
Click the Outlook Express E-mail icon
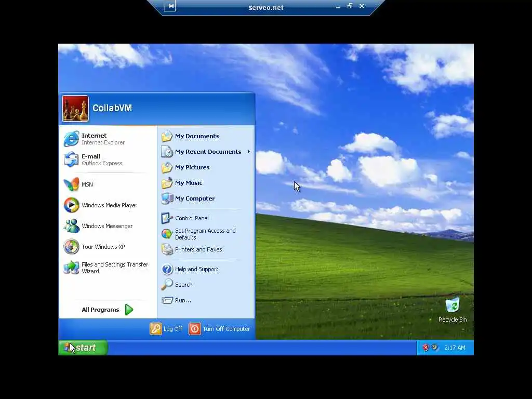(x=71, y=159)
